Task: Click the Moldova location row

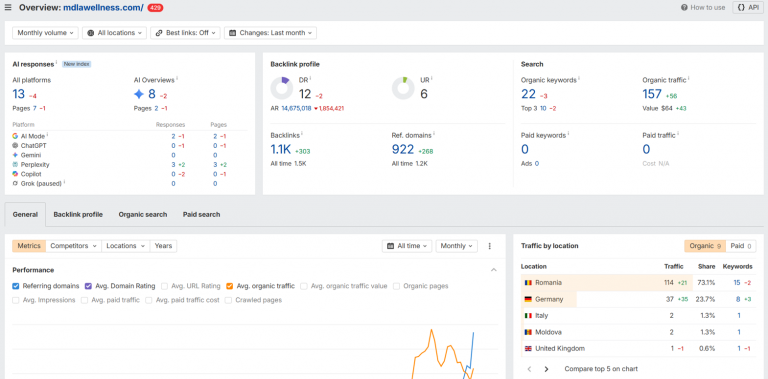Action: coord(638,332)
